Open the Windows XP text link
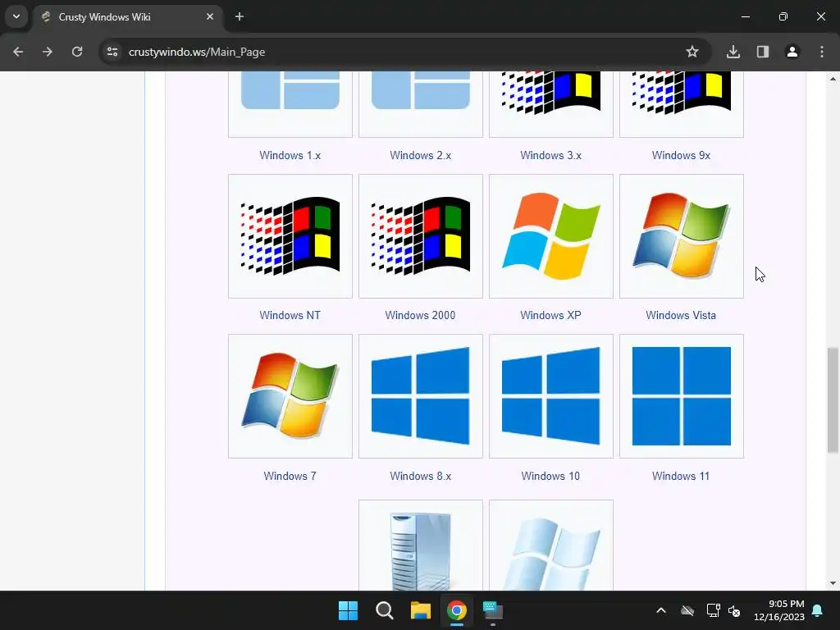 click(x=550, y=316)
